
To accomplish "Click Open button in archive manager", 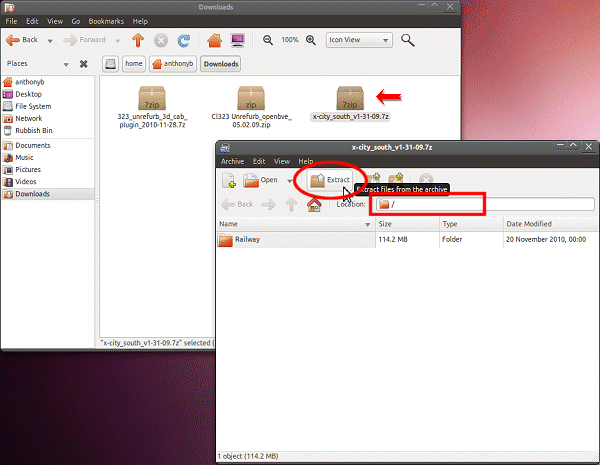I will click(261, 180).
